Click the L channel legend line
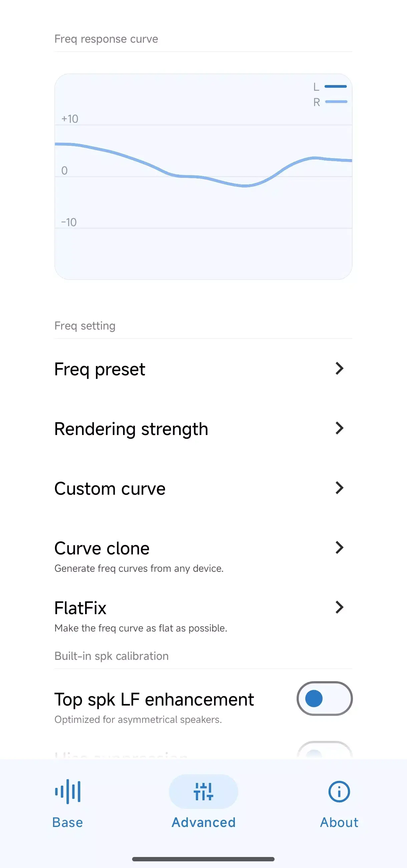Screen dimensions: 407x868 [336, 87]
